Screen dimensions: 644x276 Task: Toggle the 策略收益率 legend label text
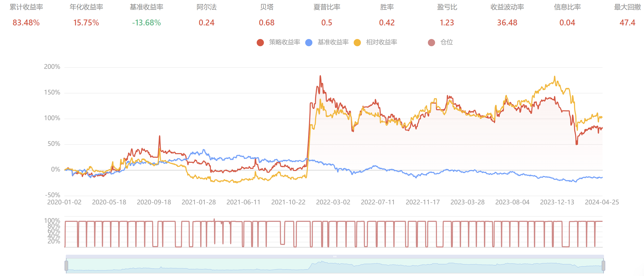pos(284,42)
